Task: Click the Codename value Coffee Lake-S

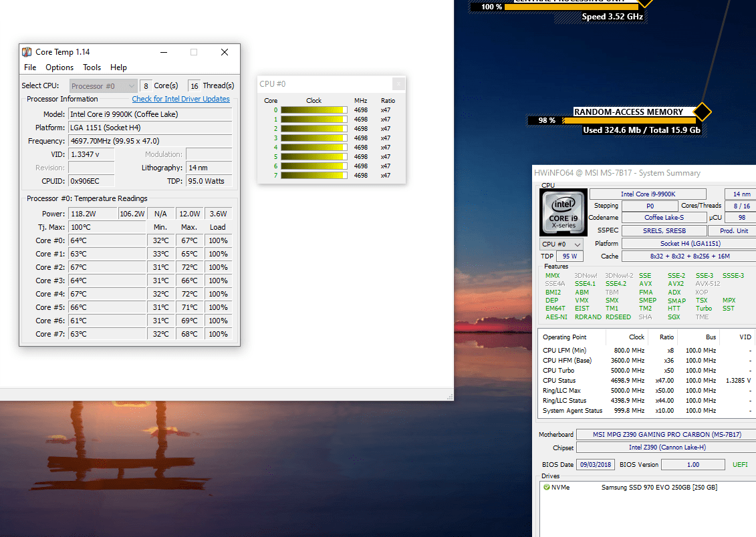Action: [x=664, y=218]
